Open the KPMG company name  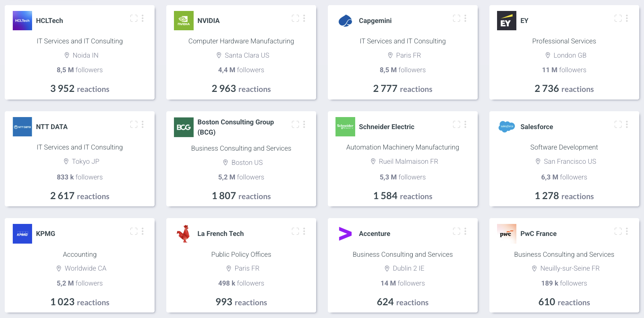point(46,234)
